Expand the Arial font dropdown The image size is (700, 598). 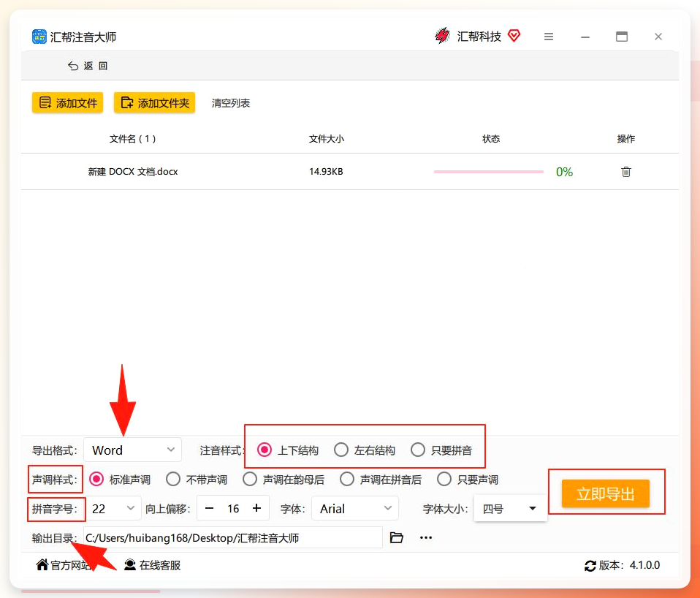pyautogui.click(x=355, y=508)
